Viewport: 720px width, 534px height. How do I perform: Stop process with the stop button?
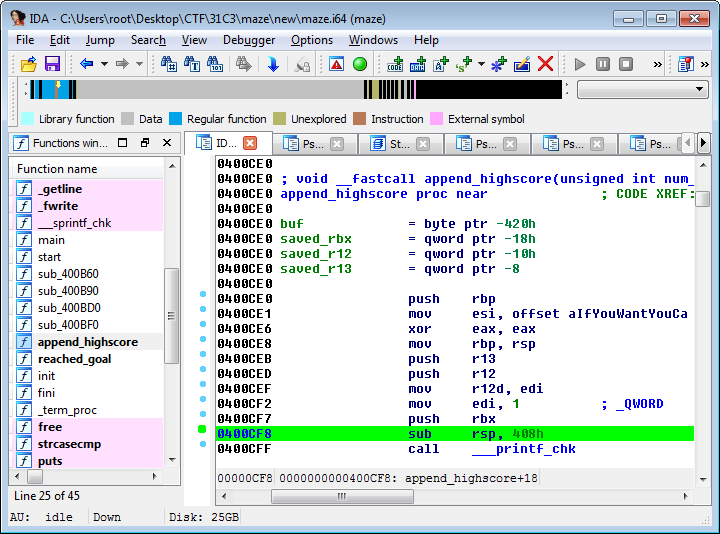pos(626,64)
